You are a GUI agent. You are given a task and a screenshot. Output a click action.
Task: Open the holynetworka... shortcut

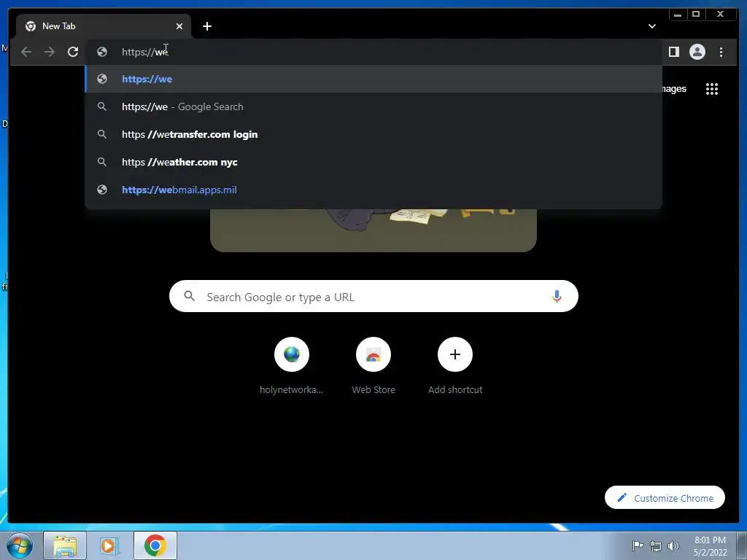(292, 367)
